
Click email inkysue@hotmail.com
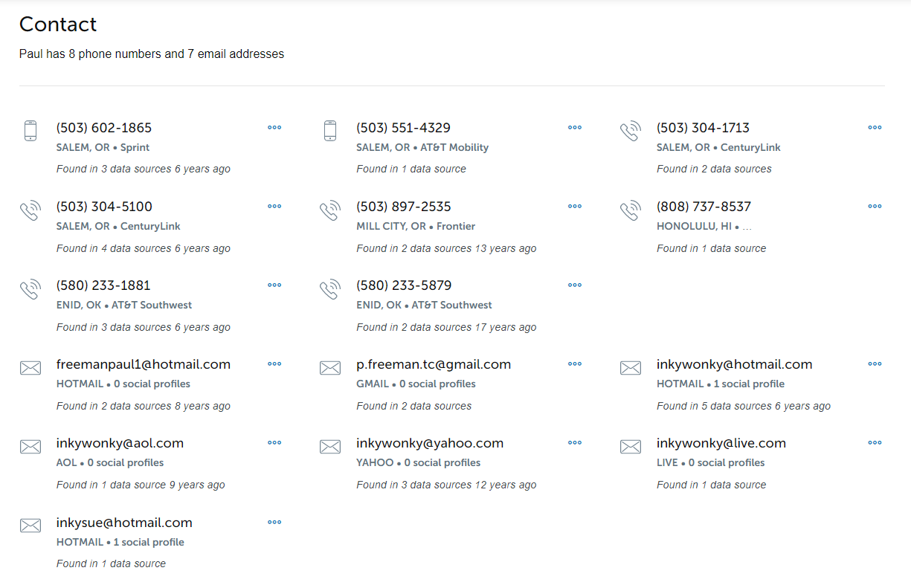click(124, 523)
